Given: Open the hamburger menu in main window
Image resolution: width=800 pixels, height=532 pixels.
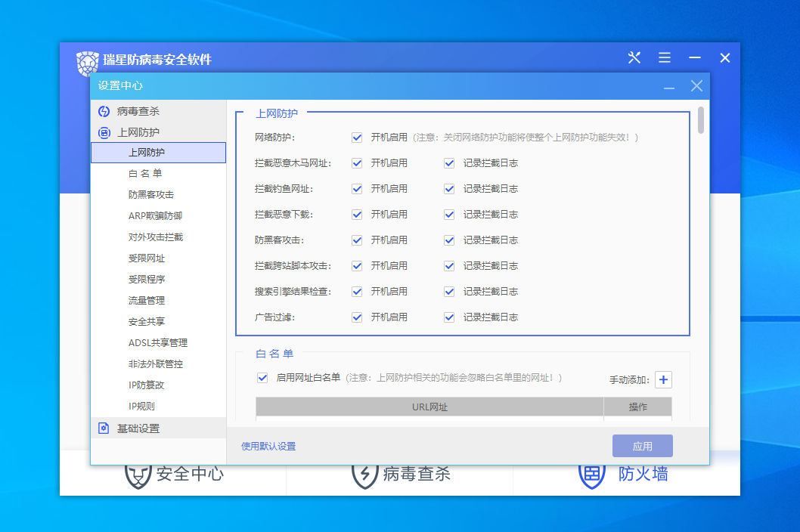Looking at the screenshot, I should point(665,58).
